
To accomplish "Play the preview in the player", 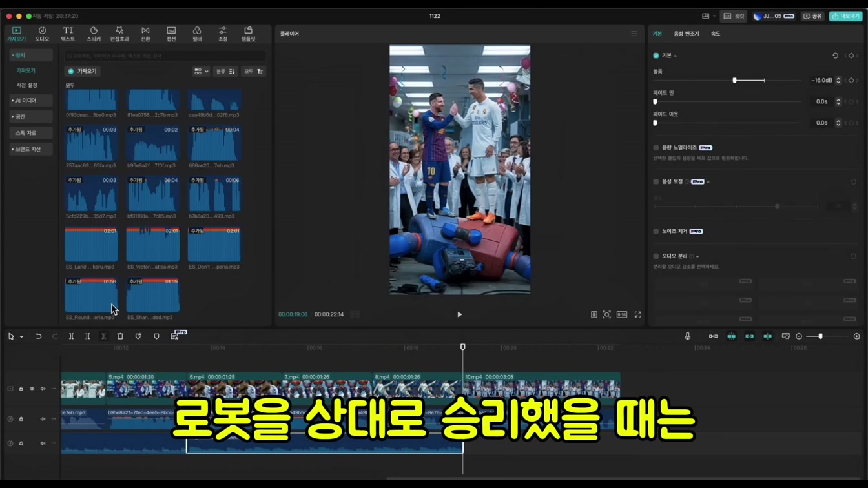I will [460, 315].
